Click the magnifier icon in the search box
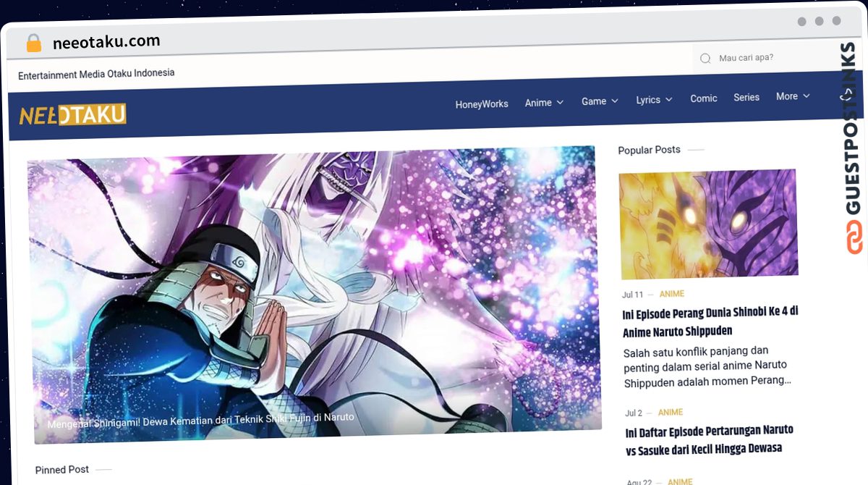The width and height of the screenshot is (868, 485). pyautogui.click(x=705, y=58)
